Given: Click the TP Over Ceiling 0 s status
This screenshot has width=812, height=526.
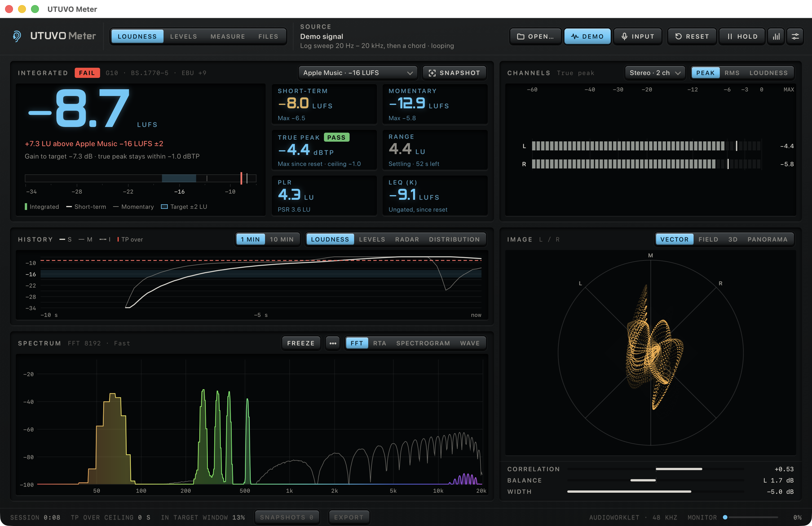Looking at the screenshot, I should click(x=111, y=517).
